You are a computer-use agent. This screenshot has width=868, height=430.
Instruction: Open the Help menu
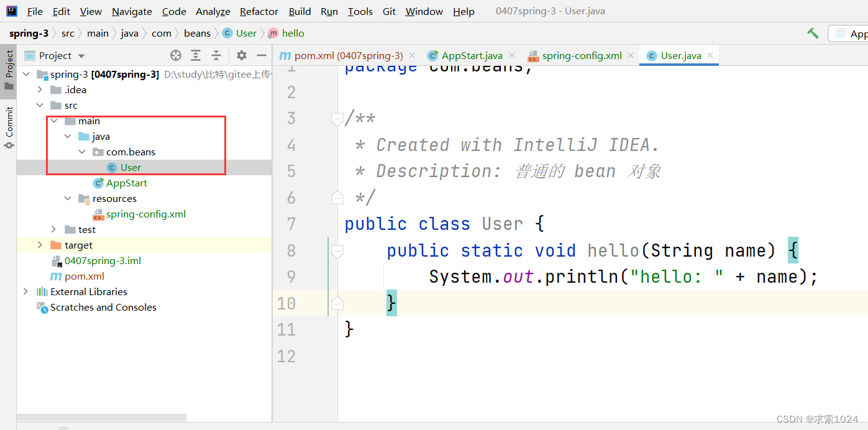click(x=464, y=11)
